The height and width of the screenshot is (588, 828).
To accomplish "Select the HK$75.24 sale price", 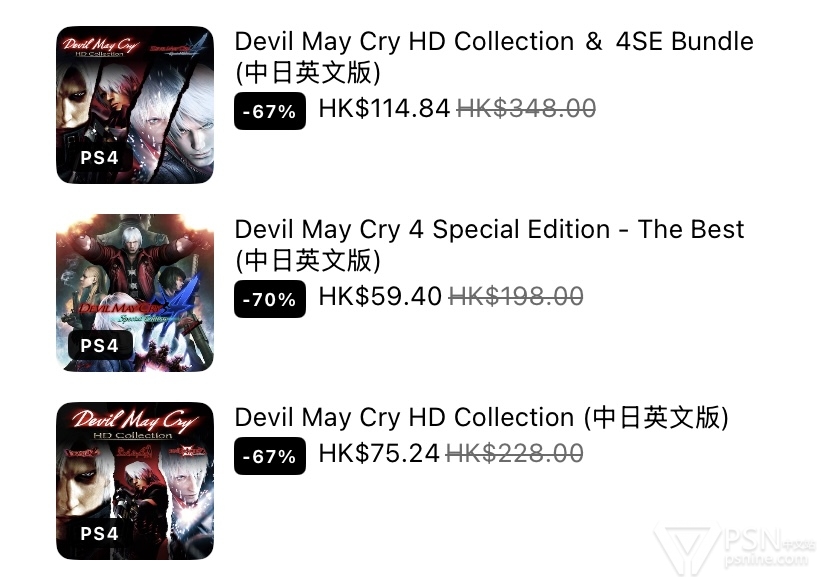I will point(379,453).
